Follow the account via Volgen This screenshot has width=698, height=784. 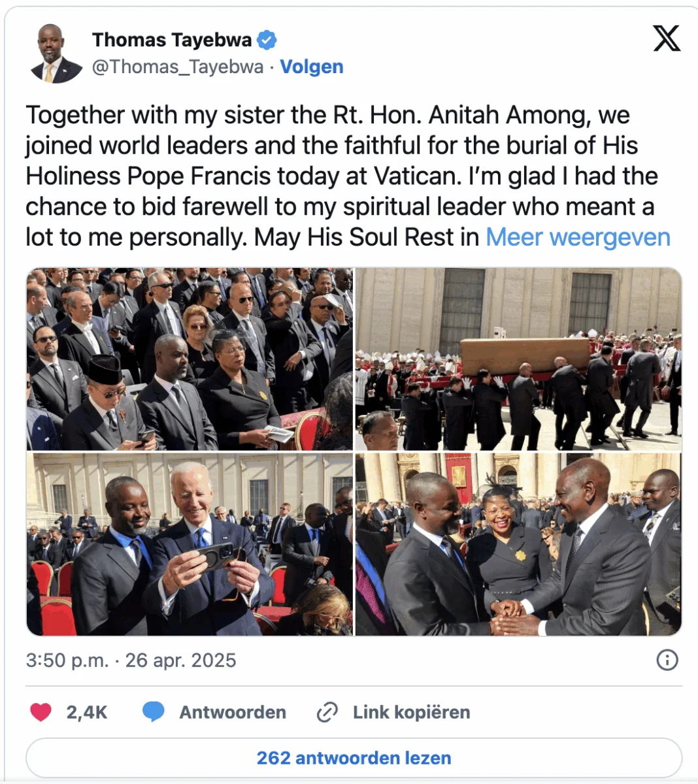tap(312, 67)
